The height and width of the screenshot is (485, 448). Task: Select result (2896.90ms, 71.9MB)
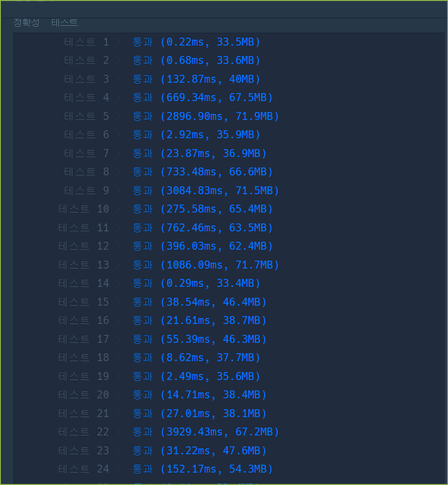point(220,116)
